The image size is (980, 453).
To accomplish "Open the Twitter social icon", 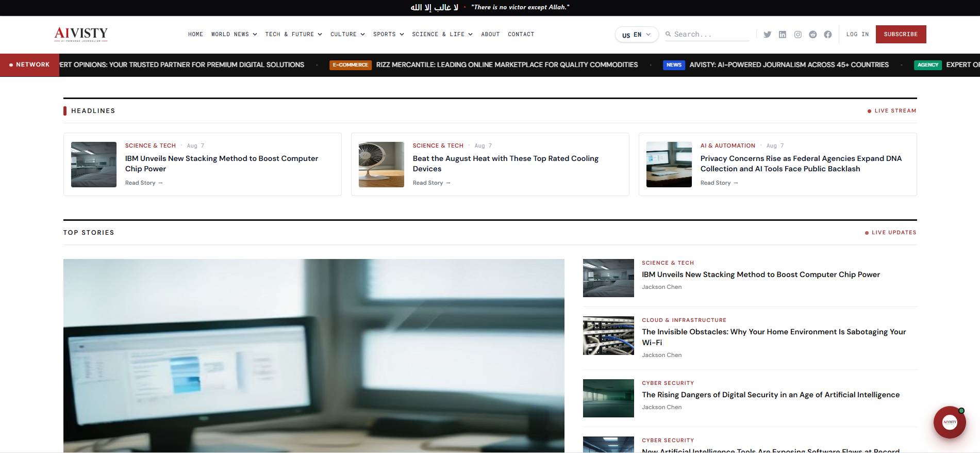I will [768, 35].
